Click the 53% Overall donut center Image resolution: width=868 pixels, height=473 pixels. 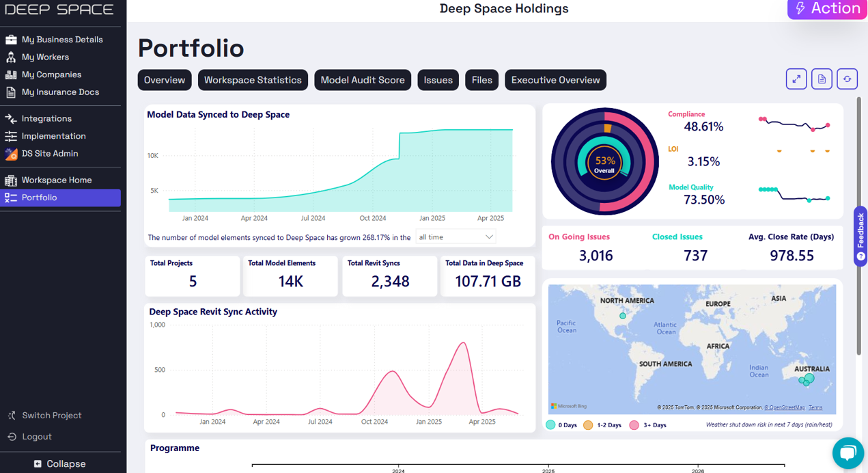point(604,164)
